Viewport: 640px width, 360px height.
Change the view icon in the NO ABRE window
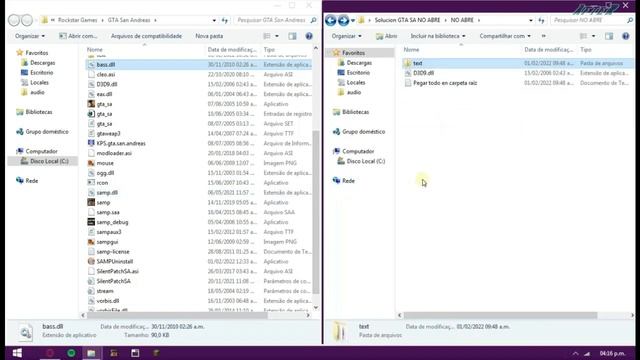tap(584, 36)
